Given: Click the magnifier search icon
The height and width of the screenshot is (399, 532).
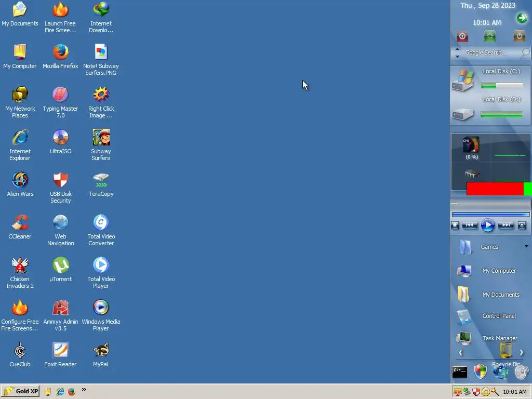Looking at the screenshot, I should (x=525, y=52).
